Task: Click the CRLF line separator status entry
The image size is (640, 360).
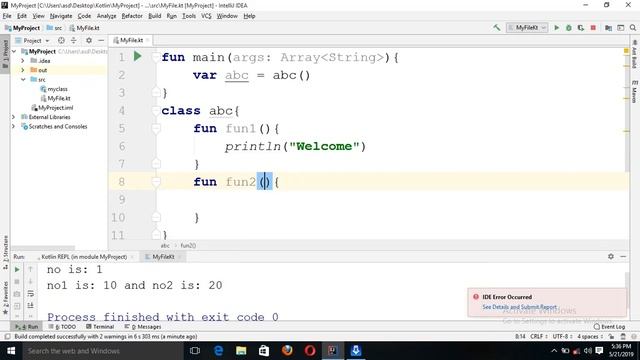Action: click(x=538, y=337)
